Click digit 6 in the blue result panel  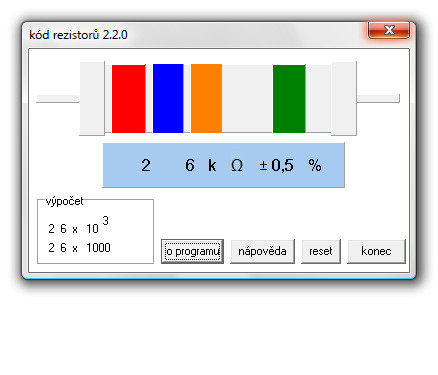point(190,165)
